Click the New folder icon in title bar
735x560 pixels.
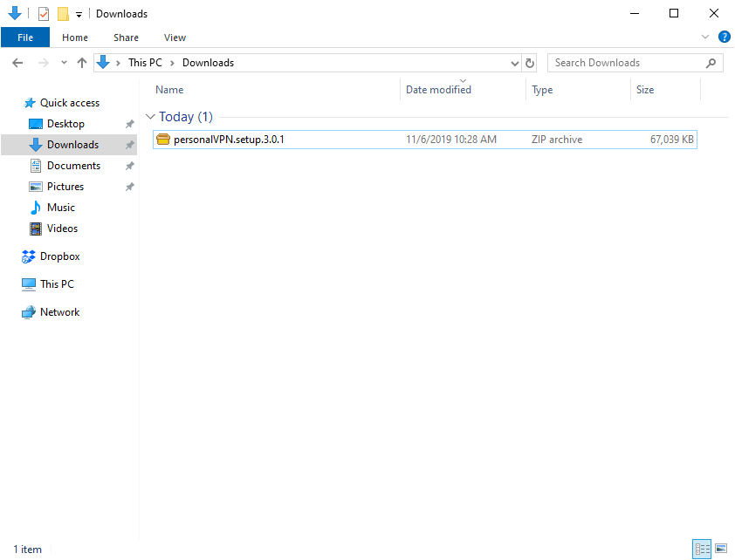(63, 14)
